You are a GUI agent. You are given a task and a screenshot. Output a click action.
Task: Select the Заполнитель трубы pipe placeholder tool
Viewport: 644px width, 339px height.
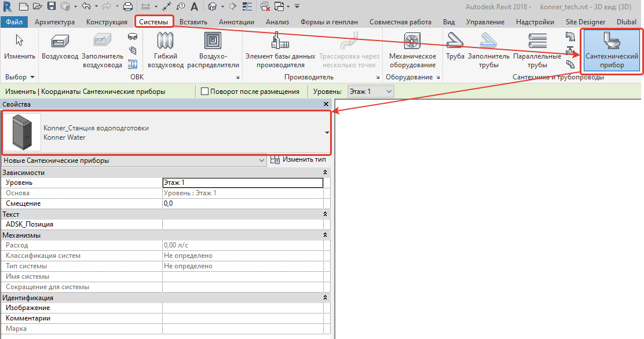pos(488,51)
